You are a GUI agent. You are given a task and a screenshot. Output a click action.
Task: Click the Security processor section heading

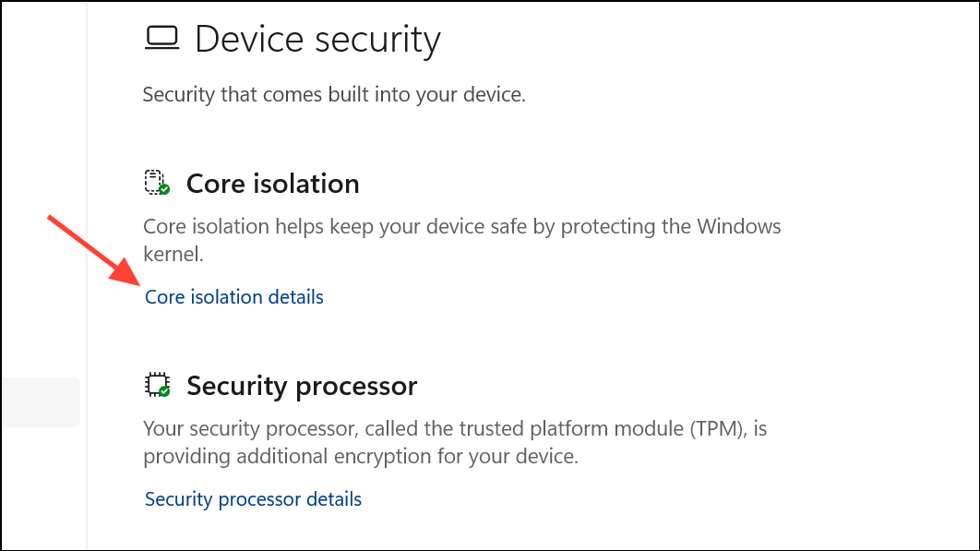(302, 386)
